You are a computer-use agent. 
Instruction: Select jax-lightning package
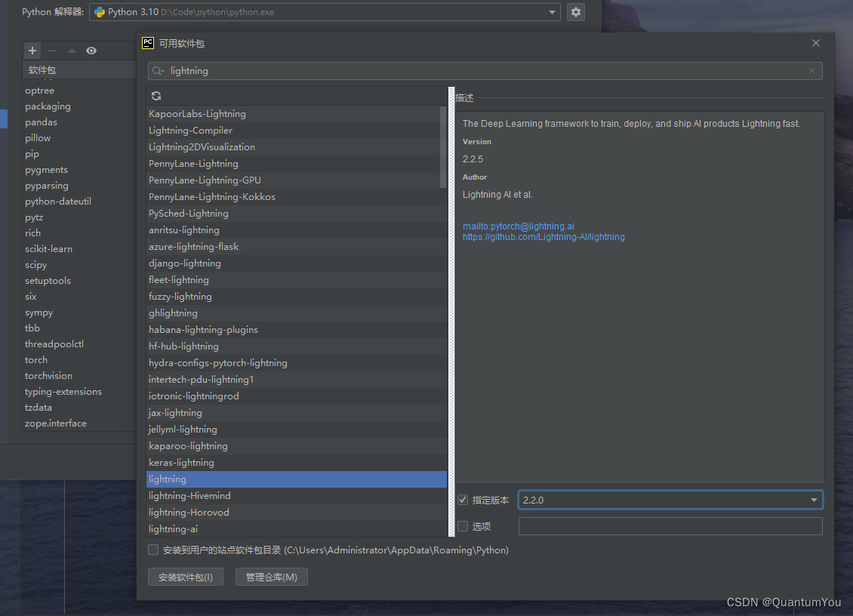(297, 412)
